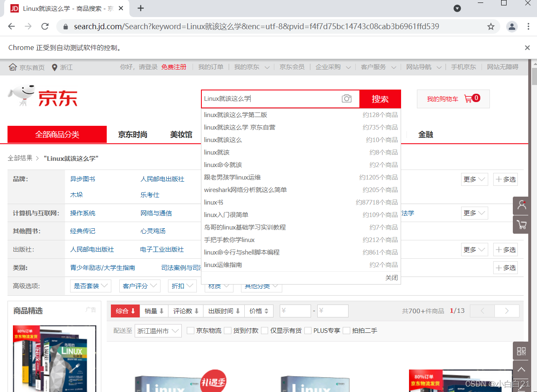Click 免费注册 link
Screen dimensions: 537x392
coord(174,67)
